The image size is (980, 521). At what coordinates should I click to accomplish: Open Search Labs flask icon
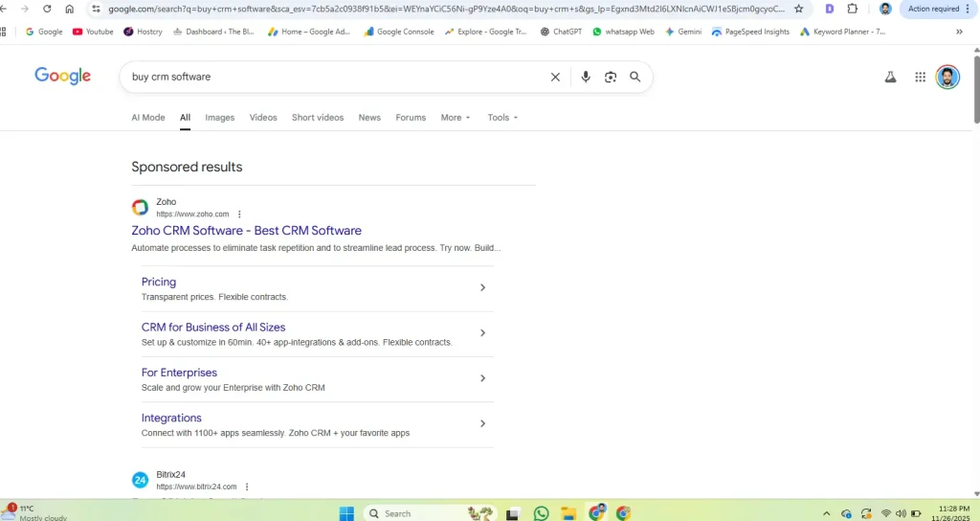[x=891, y=77]
